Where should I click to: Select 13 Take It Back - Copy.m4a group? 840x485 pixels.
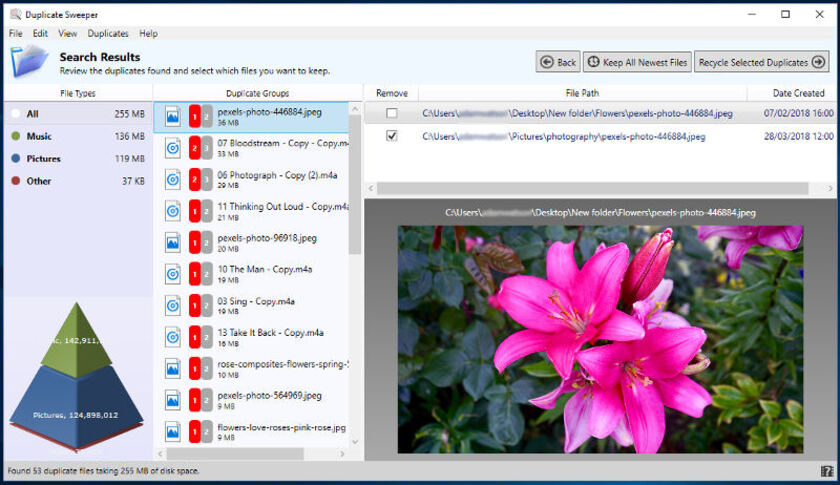(251, 337)
